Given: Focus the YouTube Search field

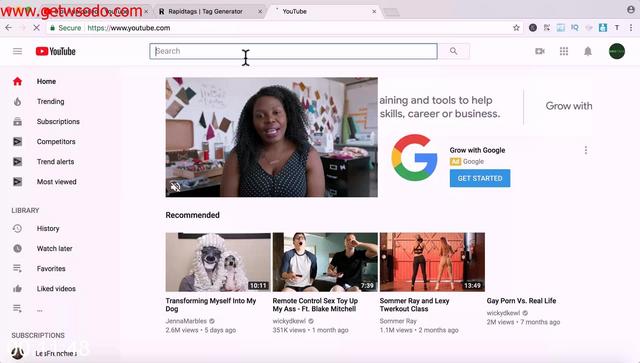Looking at the screenshot, I should [293, 51].
